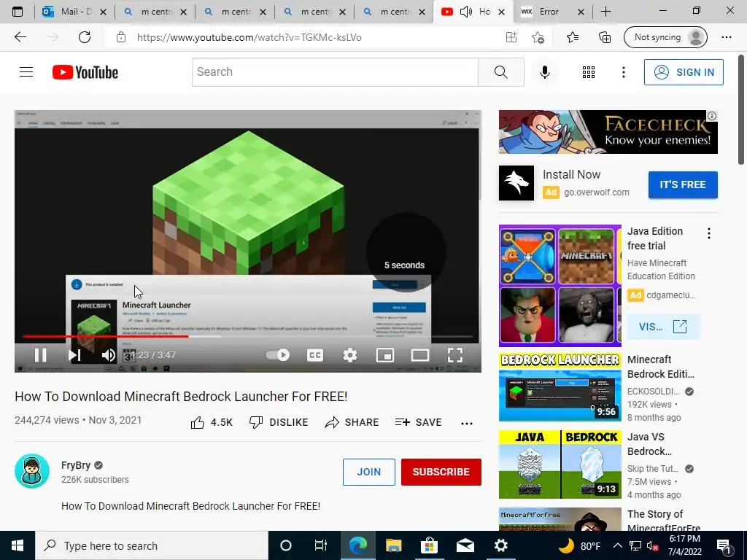Click VISIT site button on cdgameclub ad

(664, 327)
